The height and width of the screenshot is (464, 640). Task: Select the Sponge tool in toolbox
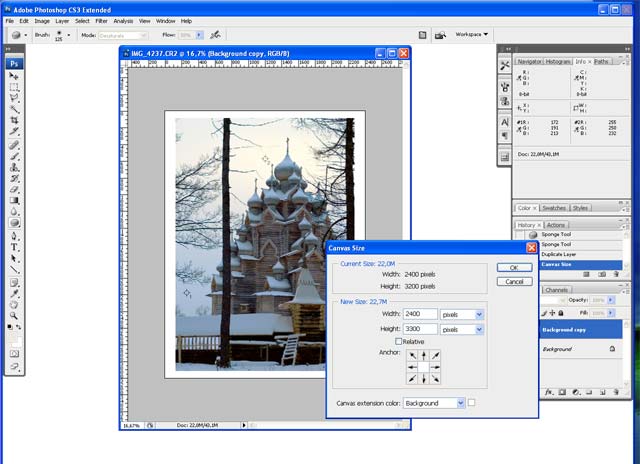point(15,223)
